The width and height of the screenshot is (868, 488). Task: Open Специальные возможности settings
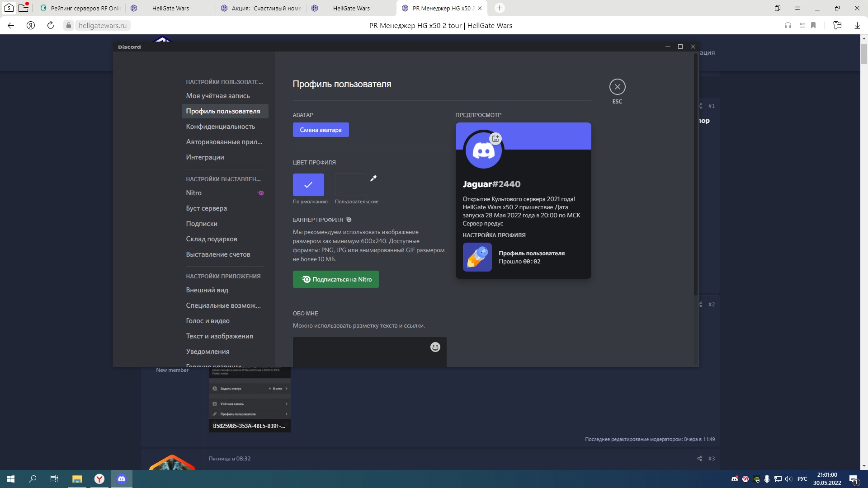(x=225, y=305)
